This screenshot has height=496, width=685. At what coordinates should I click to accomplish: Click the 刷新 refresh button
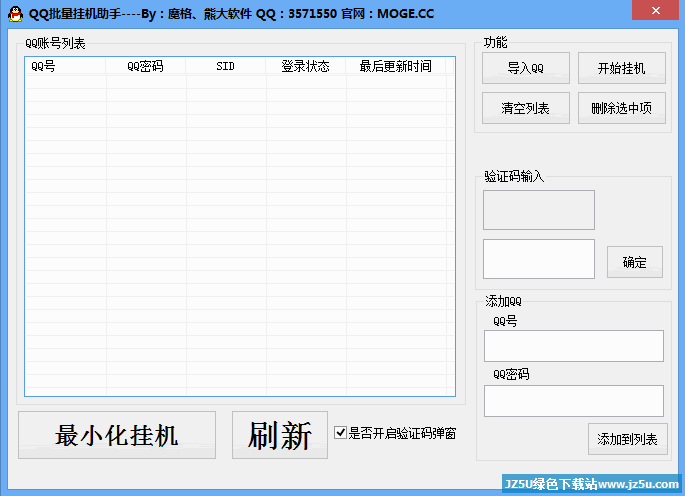280,435
